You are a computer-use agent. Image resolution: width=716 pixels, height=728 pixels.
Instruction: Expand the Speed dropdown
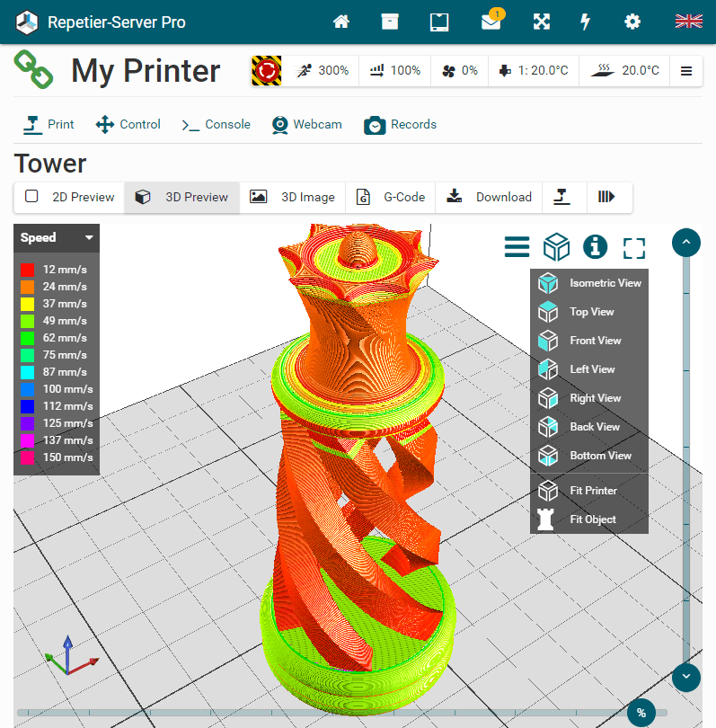tap(89, 238)
